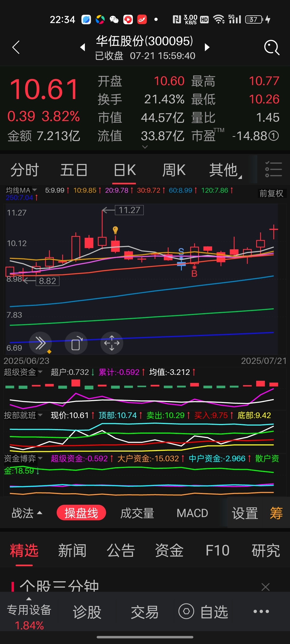Screen dimensions: 290x644
Task: Open the 超级资金 indicator dropdown
Action: (23, 372)
